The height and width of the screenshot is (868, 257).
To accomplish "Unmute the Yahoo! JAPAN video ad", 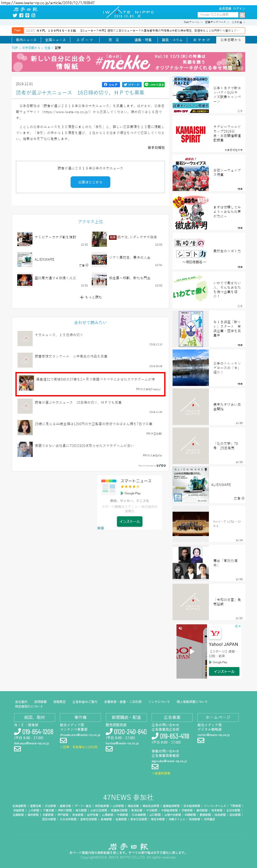I will coord(180,628).
